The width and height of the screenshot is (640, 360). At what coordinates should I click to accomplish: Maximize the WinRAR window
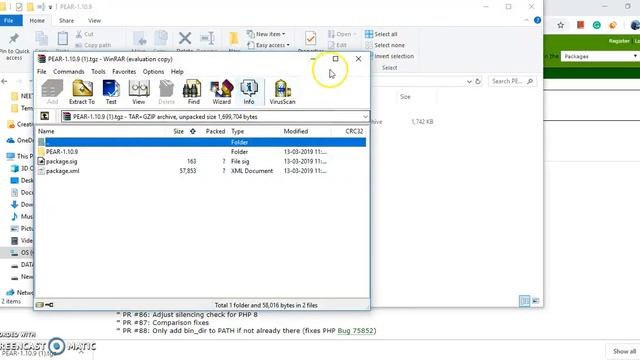tap(335, 59)
